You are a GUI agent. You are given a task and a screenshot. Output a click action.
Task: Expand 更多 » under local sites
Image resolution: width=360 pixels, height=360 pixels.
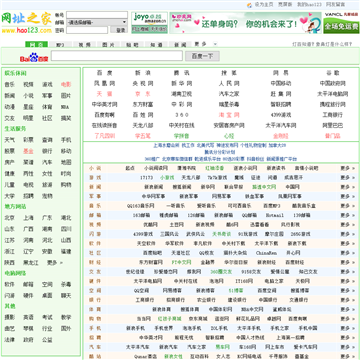[x=55, y=263]
